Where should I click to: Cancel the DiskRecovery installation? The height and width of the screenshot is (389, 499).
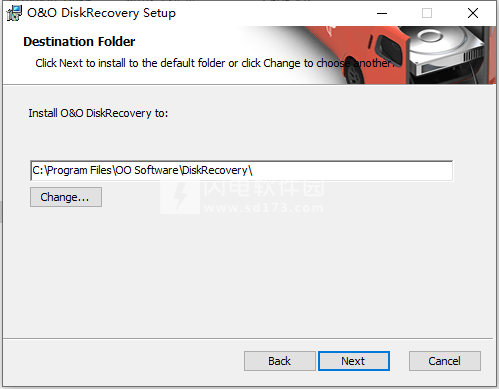(445, 361)
